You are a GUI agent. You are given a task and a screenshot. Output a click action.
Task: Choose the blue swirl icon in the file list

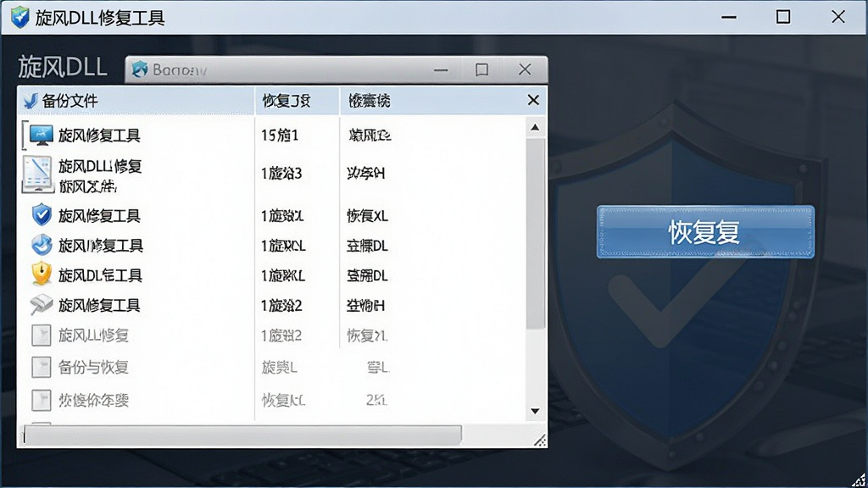[42, 245]
